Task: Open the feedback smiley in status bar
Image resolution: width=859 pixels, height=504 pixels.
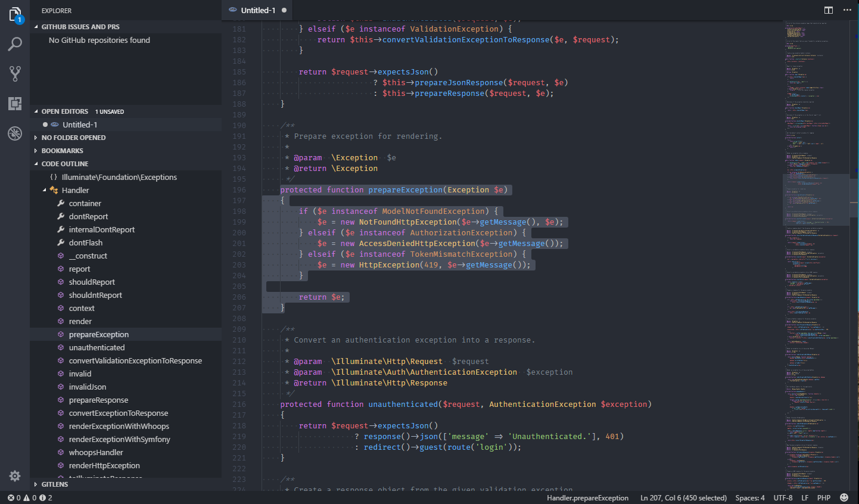Action: click(x=844, y=497)
